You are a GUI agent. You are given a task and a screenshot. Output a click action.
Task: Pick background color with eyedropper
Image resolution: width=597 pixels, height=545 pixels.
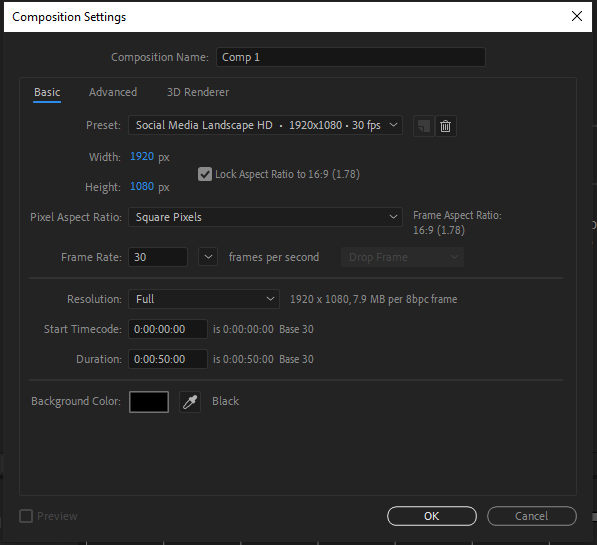click(190, 402)
